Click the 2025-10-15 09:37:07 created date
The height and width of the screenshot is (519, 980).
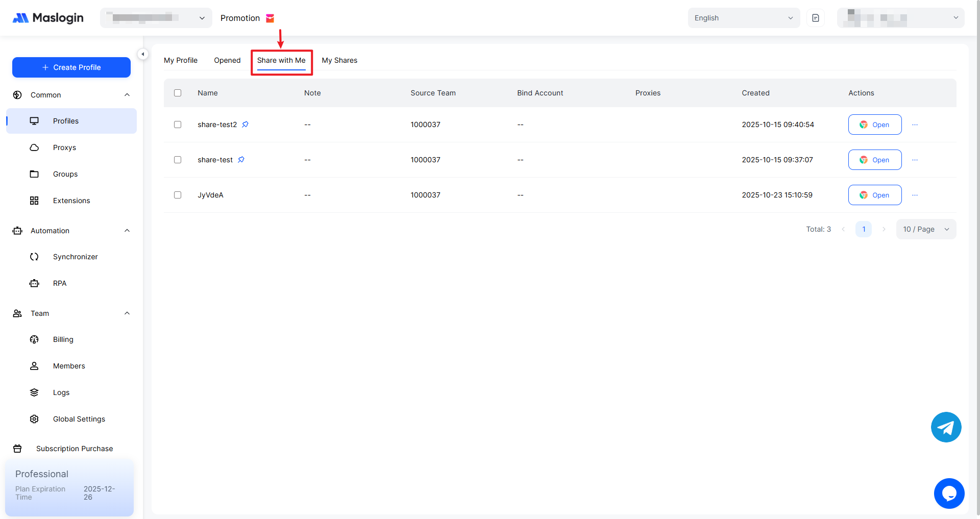(777, 160)
